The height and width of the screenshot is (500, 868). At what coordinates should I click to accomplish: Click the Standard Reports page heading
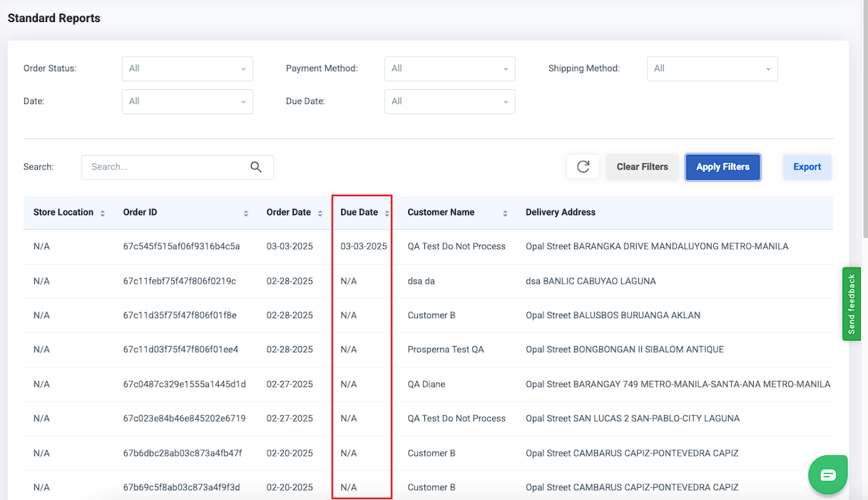coord(54,19)
